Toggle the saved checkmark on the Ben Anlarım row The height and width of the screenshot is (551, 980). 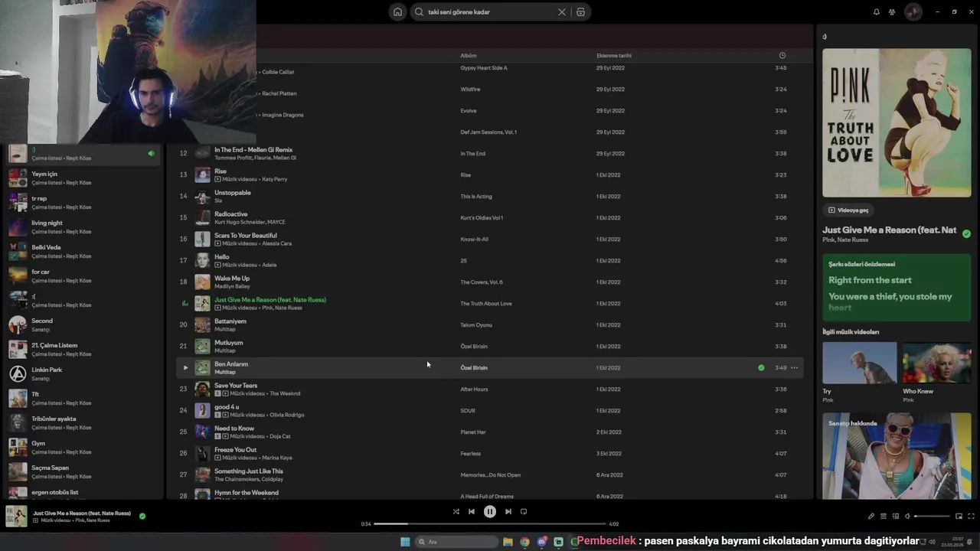761,368
